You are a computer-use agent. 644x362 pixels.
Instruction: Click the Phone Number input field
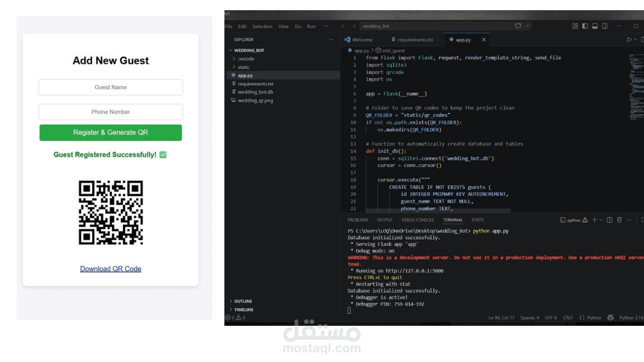(x=111, y=112)
